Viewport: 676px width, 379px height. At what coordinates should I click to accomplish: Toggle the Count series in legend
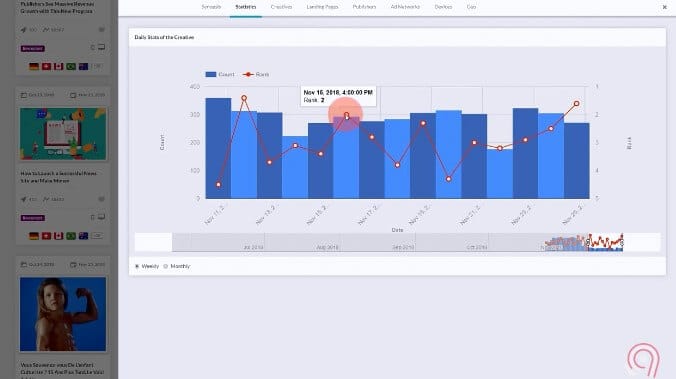tap(220, 75)
